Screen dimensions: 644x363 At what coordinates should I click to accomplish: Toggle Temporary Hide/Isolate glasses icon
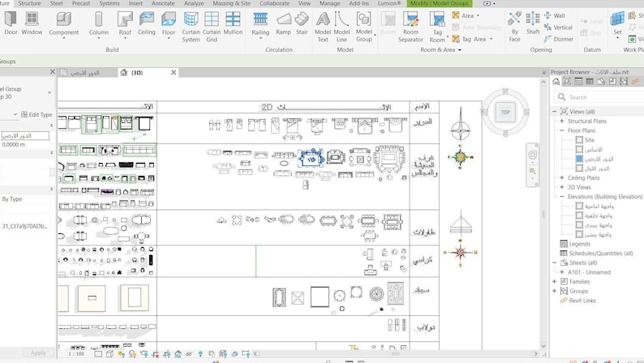[x=189, y=353]
